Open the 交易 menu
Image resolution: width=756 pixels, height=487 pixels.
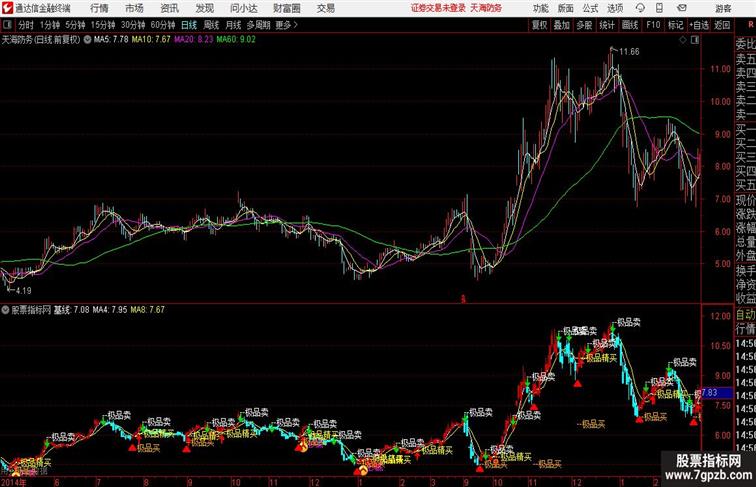[x=326, y=8]
